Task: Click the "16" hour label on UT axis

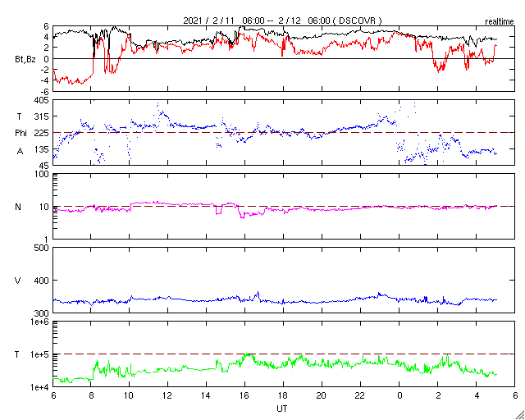Action: point(244,395)
